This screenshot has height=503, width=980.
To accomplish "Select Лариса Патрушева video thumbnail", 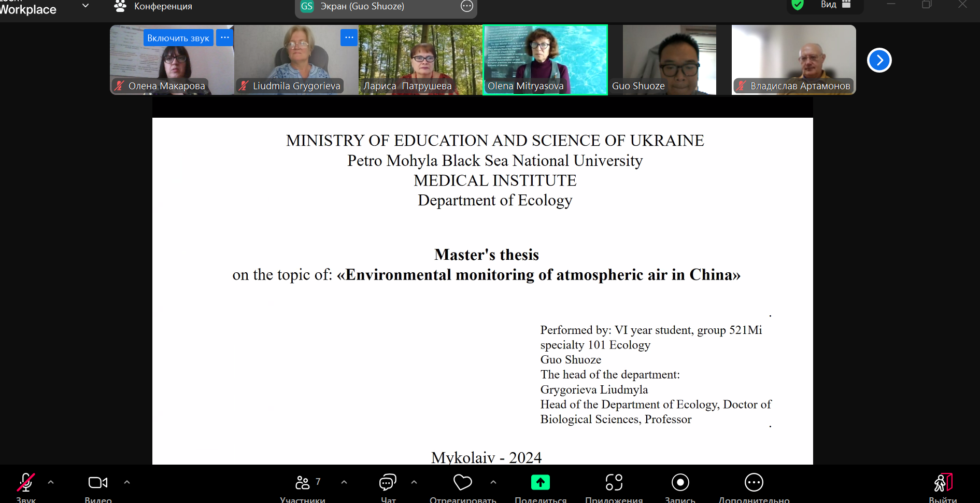I will click(x=421, y=60).
